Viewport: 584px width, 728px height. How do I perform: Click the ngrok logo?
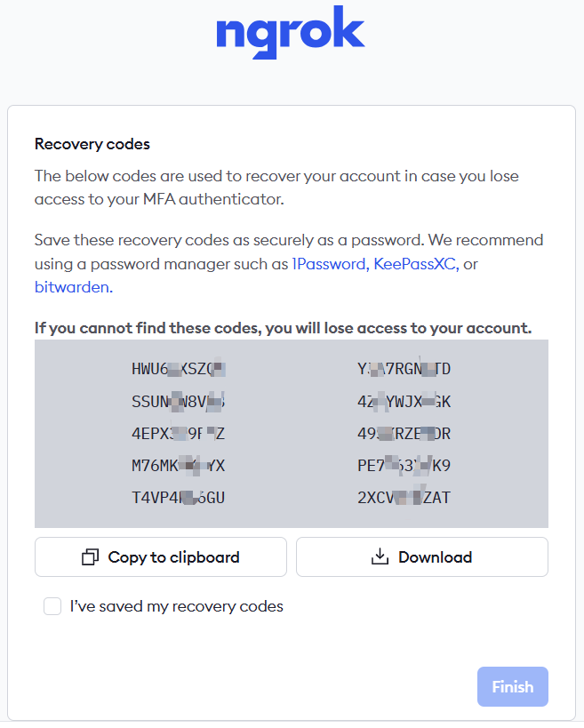point(291,32)
